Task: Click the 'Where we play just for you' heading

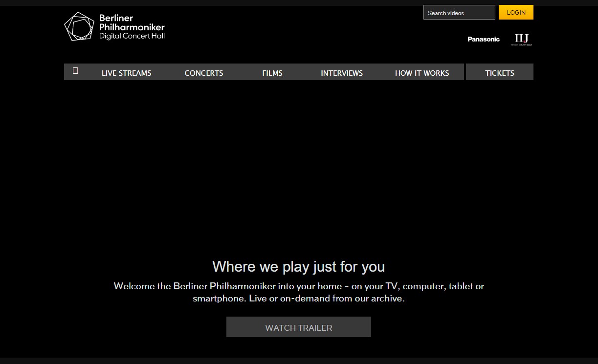Action: (298, 267)
